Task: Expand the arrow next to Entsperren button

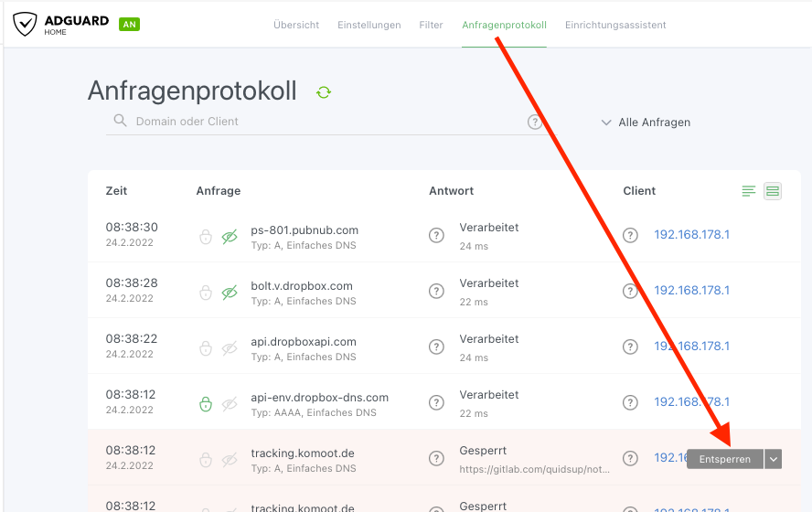Action: [774, 459]
